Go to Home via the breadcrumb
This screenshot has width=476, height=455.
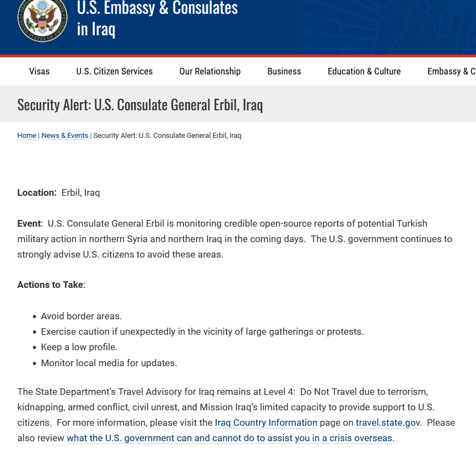tap(26, 136)
